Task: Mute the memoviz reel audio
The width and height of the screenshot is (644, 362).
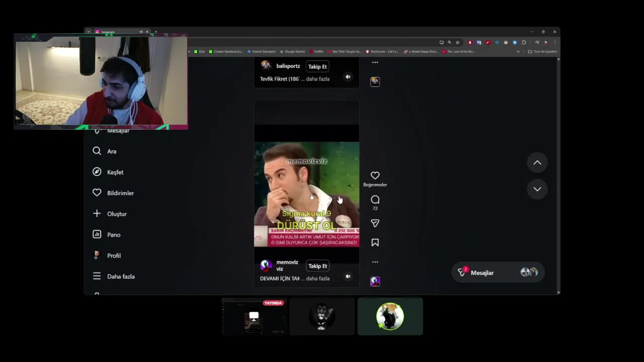Action: (x=348, y=277)
